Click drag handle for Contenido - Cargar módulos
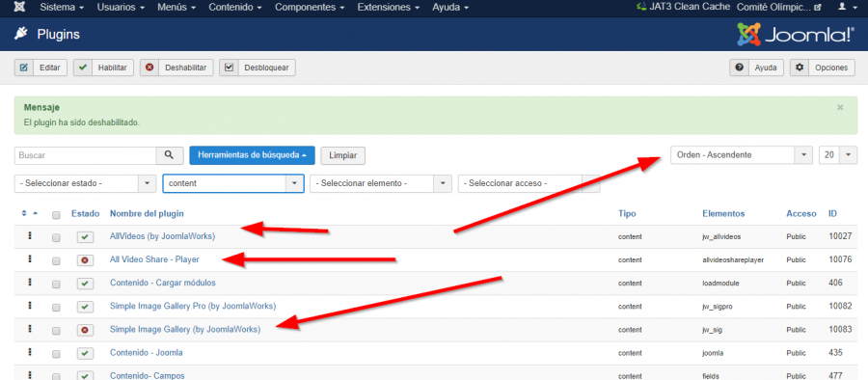The image size is (868, 380). pos(30,283)
